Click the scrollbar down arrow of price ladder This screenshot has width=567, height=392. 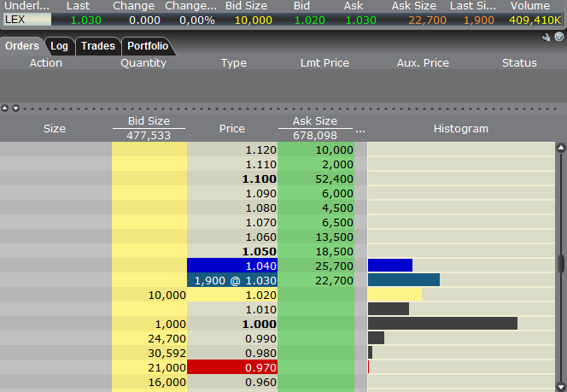561,386
